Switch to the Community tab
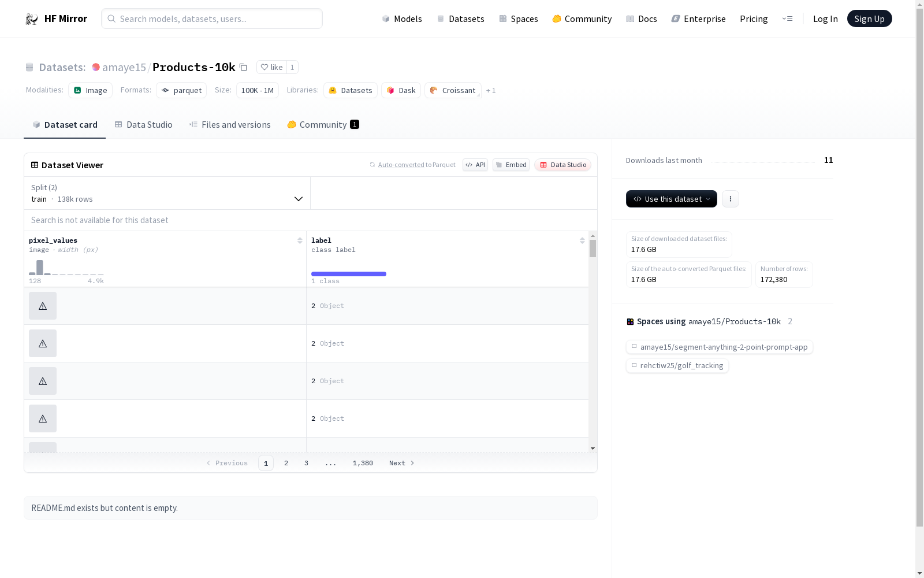 click(x=323, y=125)
